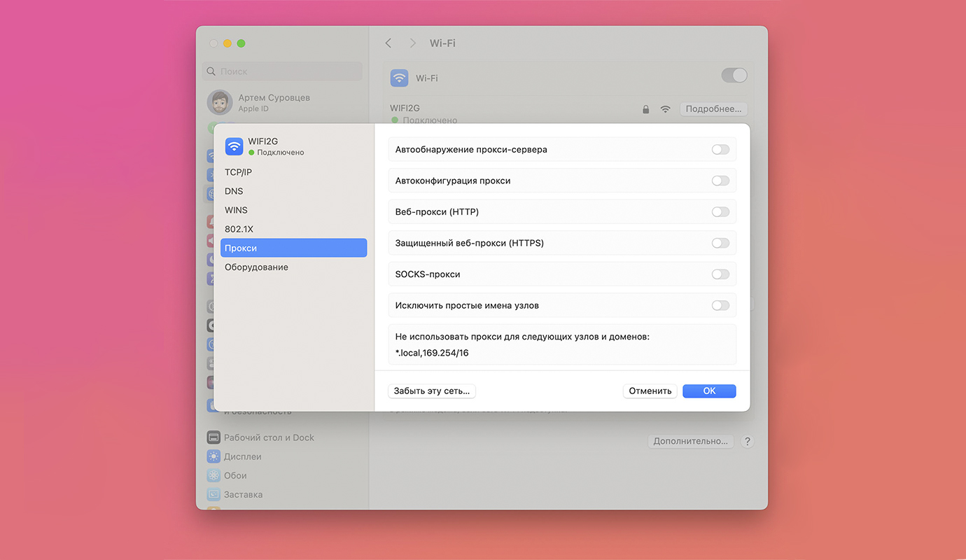Click the Подключено status text in sheet
This screenshot has width=966, height=560.
point(280,153)
